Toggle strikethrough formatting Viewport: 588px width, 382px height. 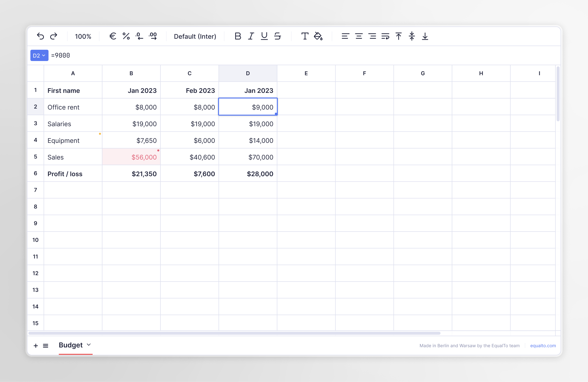coord(277,36)
